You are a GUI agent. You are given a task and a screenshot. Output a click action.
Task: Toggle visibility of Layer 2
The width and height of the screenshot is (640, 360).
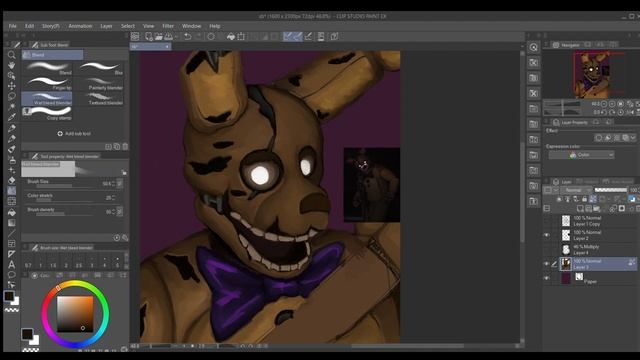(547, 235)
